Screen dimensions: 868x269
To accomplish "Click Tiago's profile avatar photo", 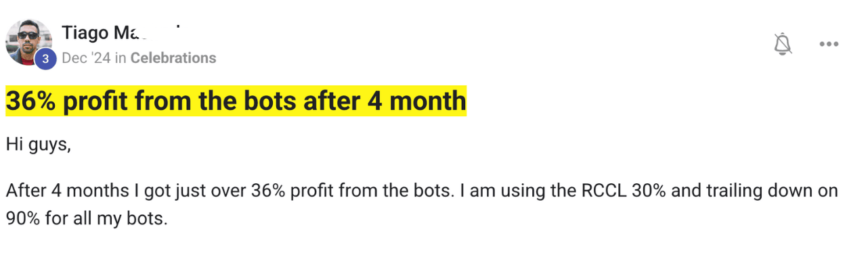I will click(29, 42).
